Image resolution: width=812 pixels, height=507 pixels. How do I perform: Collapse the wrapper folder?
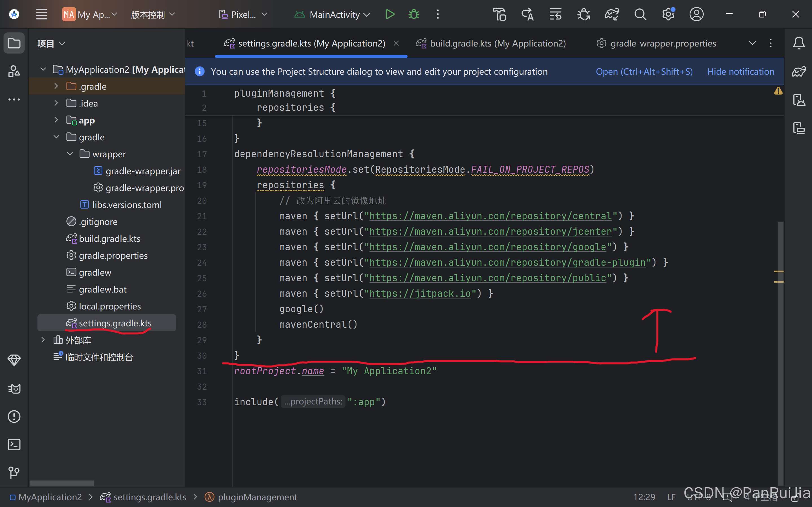point(70,154)
